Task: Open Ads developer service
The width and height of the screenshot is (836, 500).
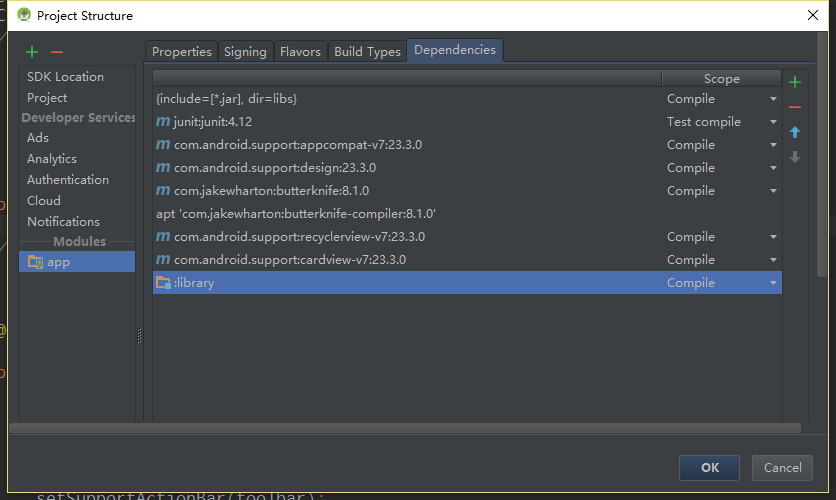Action: [x=38, y=138]
